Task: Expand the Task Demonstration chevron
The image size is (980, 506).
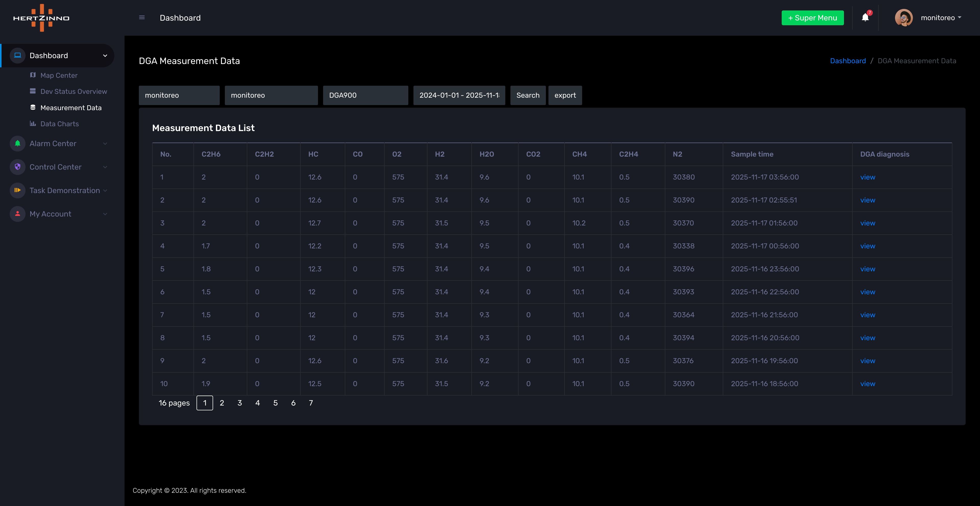Action: [x=105, y=191]
